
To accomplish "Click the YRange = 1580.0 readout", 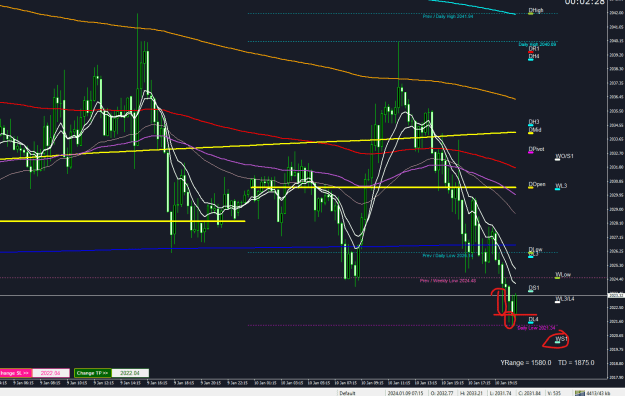I will (x=526, y=363).
